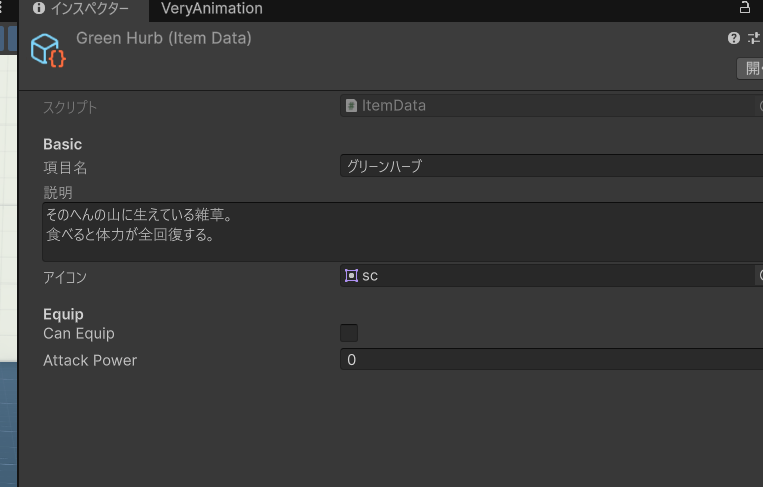The image size is (763, 487).
Task: Click the アイコン sprite field sc
Action: pos(551,276)
